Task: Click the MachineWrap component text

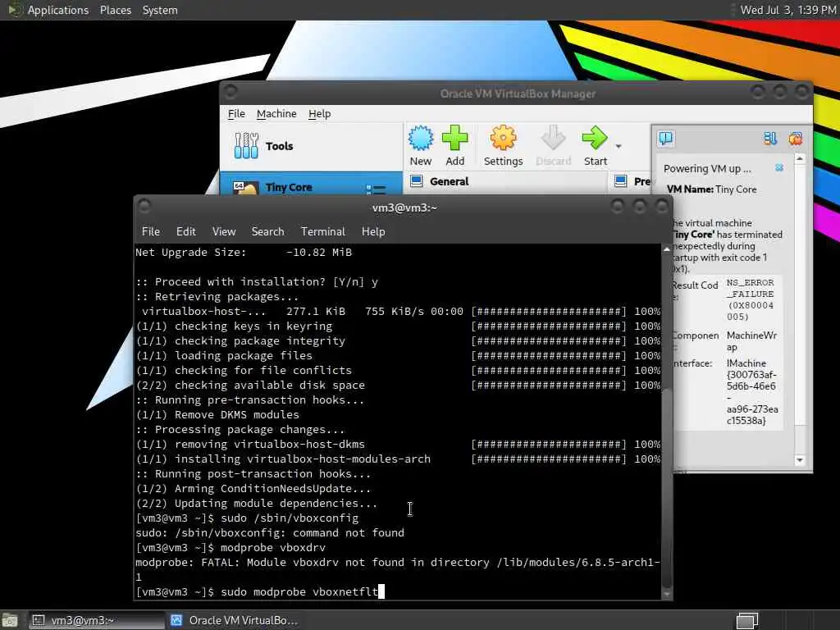Action: click(751, 341)
